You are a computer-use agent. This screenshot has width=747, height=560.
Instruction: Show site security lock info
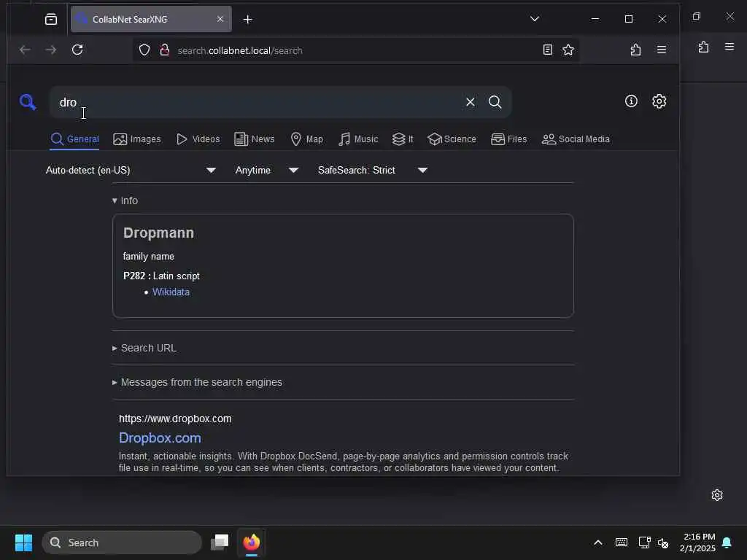coord(165,50)
